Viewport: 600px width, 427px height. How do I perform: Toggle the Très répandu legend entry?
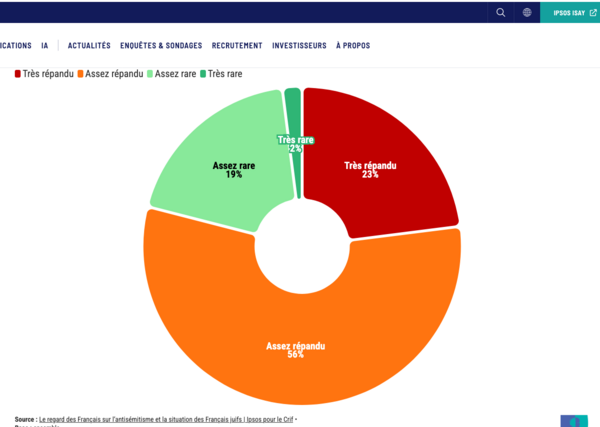tap(44, 74)
